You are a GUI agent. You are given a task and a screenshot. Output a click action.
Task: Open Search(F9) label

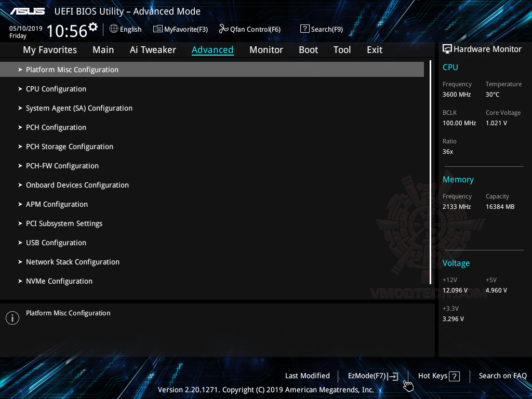point(327,30)
